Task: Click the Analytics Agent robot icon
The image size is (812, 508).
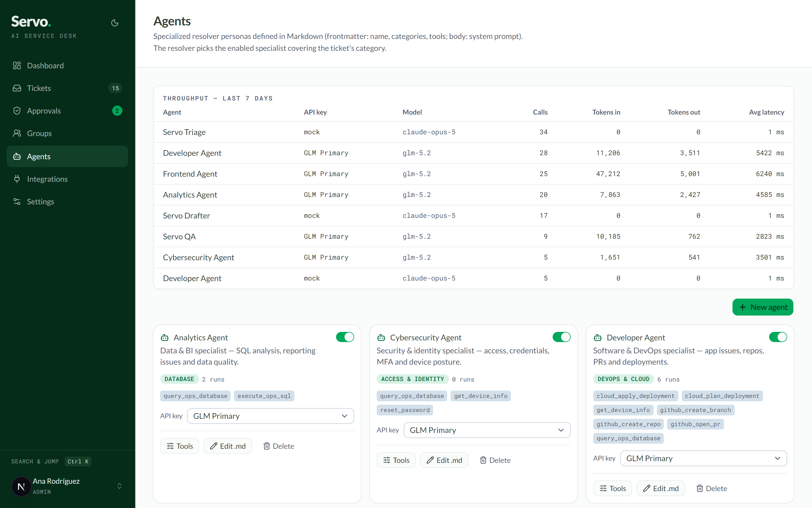Action: tap(165, 337)
